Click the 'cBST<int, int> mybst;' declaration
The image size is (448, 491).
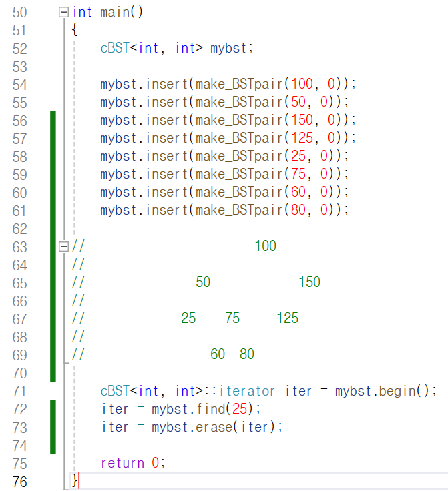(177, 48)
